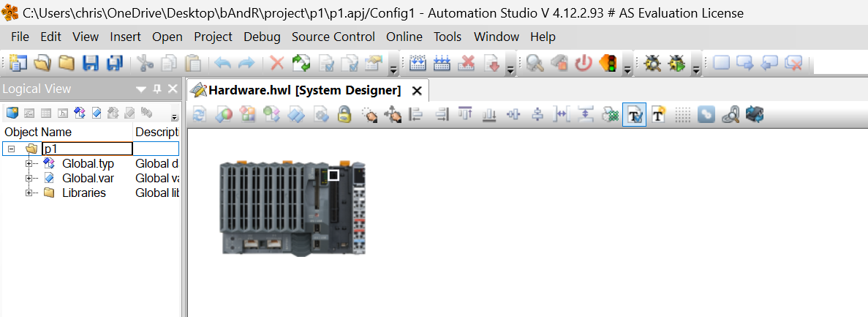Click the System Designer search binoculars icon

coord(731,114)
